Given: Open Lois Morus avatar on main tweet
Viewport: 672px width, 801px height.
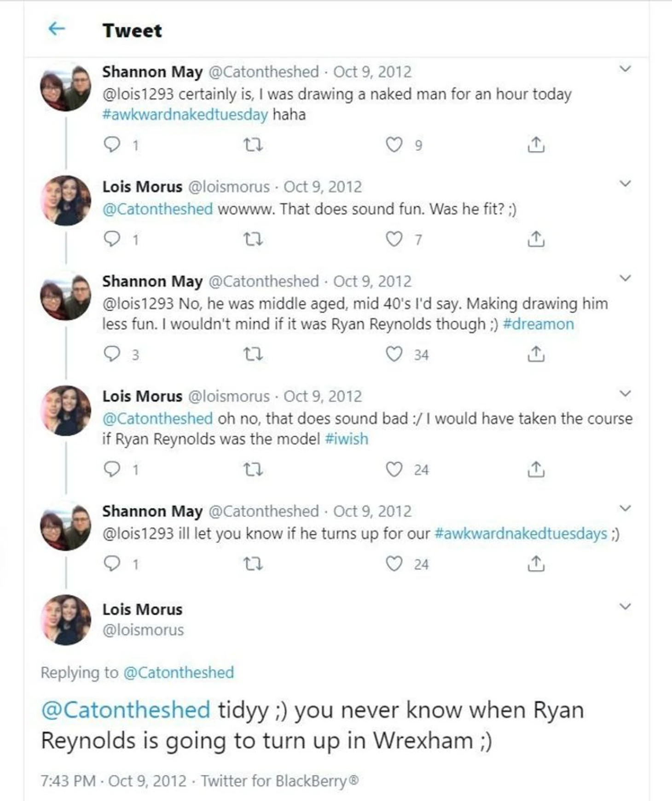Looking at the screenshot, I should [66, 619].
